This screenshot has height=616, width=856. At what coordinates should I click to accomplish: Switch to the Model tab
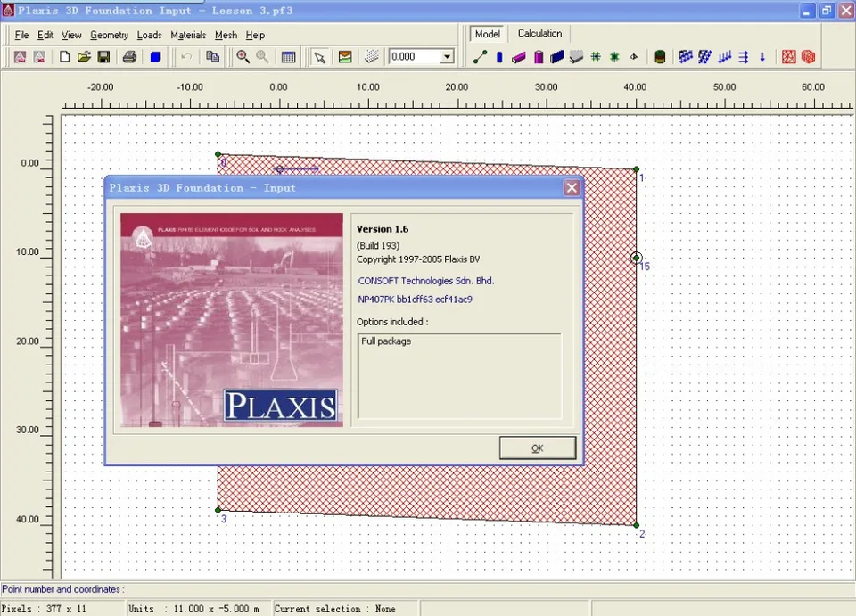(x=488, y=34)
